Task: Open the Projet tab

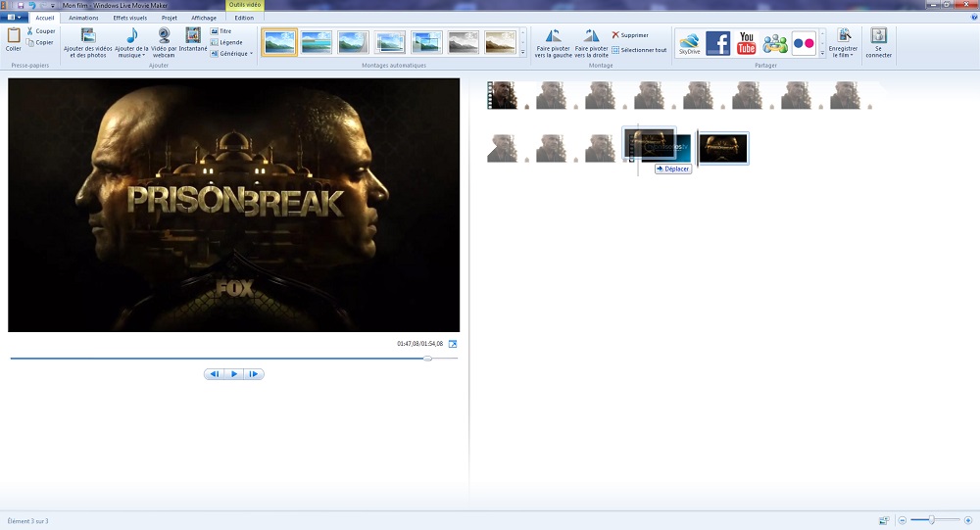Action: (170, 18)
